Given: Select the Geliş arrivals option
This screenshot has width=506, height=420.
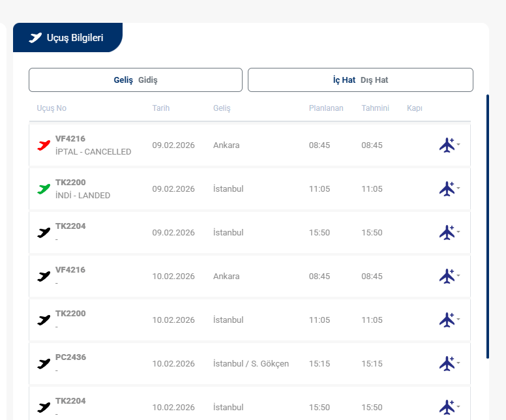Looking at the screenshot, I should 123,80.
